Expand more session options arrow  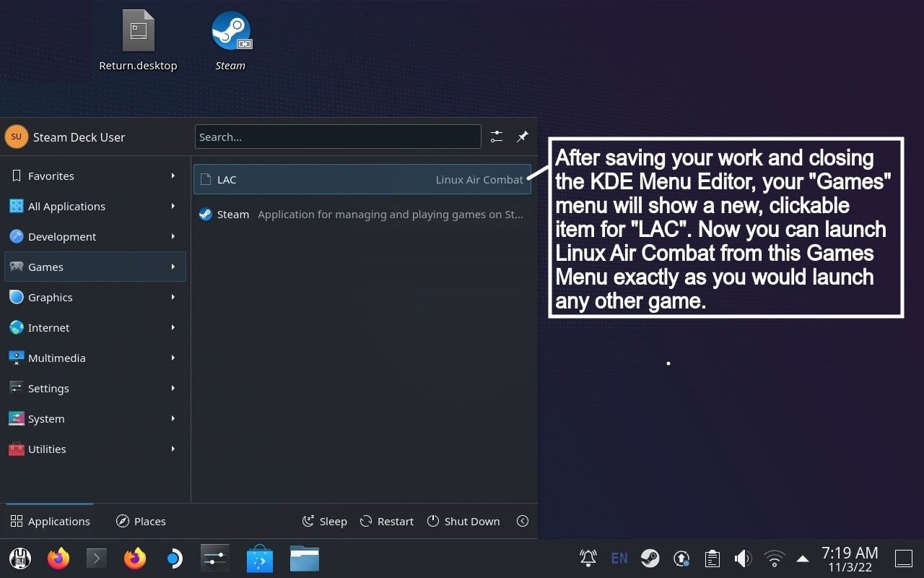(x=523, y=521)
